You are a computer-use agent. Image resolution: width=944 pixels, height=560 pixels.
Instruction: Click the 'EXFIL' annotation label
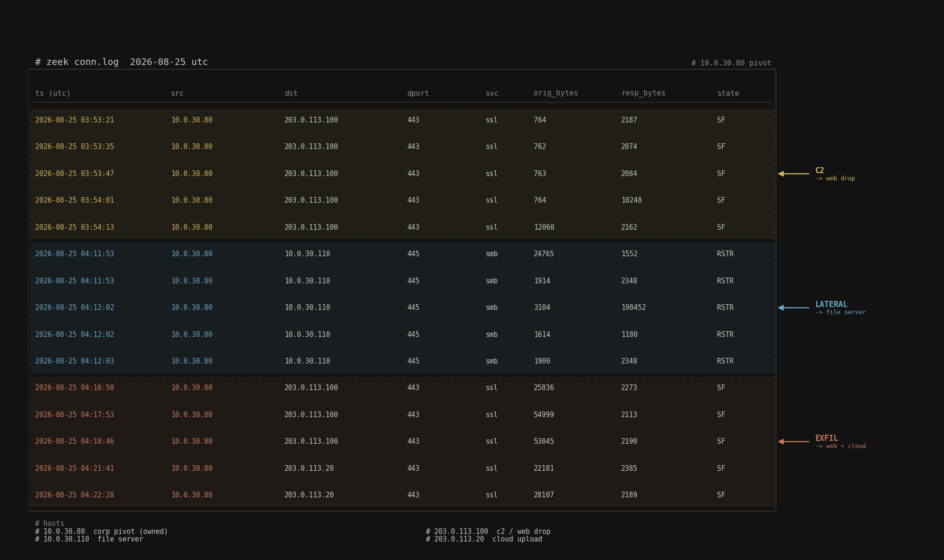click(x=826, y=438)
